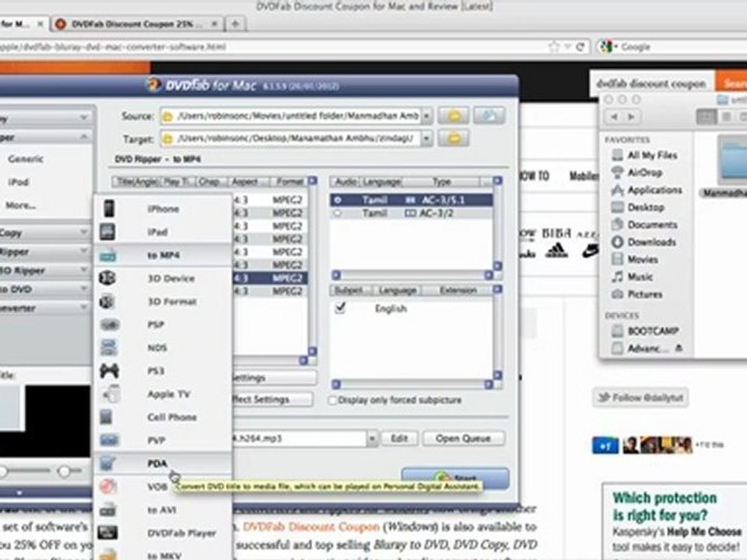Open DVDFab Discount Coupon link
The width and height of the screenshot is (747, 560).
[x=311, y=527]
